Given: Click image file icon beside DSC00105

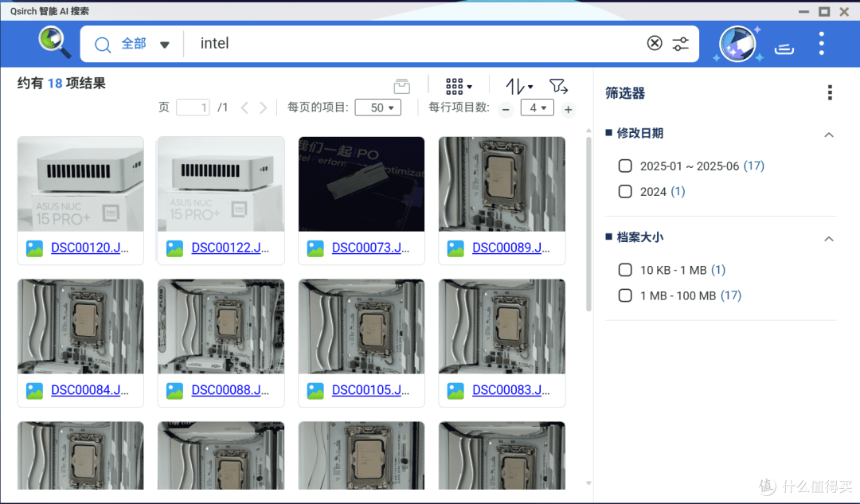Looking at the screenshot, I should point(315,391).
